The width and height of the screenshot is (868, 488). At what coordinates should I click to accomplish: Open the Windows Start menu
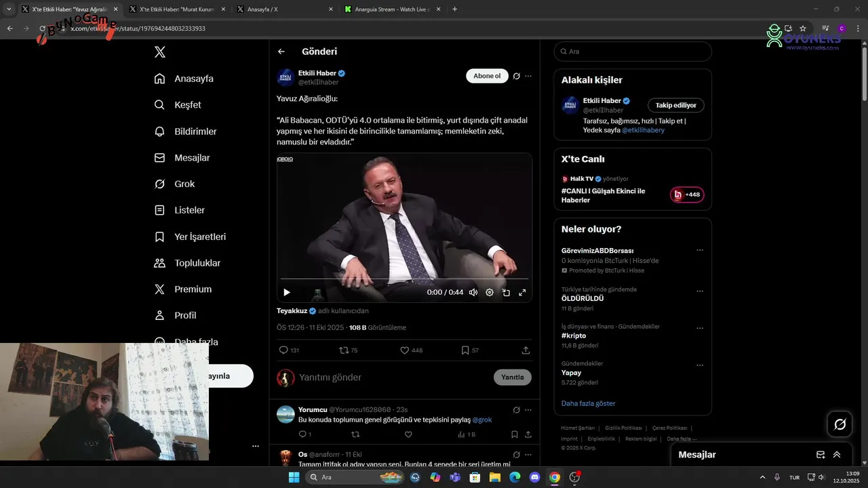pos(294,477)
